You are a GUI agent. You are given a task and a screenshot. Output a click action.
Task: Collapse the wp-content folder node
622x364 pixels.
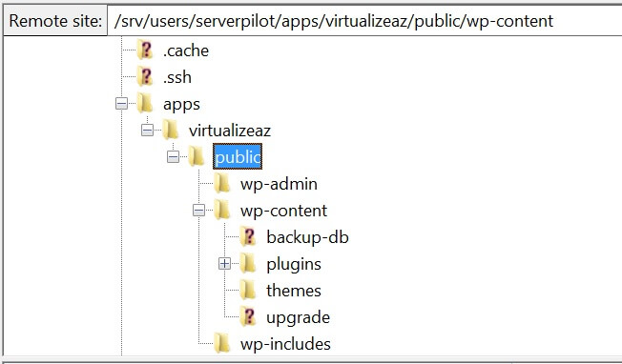(198, 211)
